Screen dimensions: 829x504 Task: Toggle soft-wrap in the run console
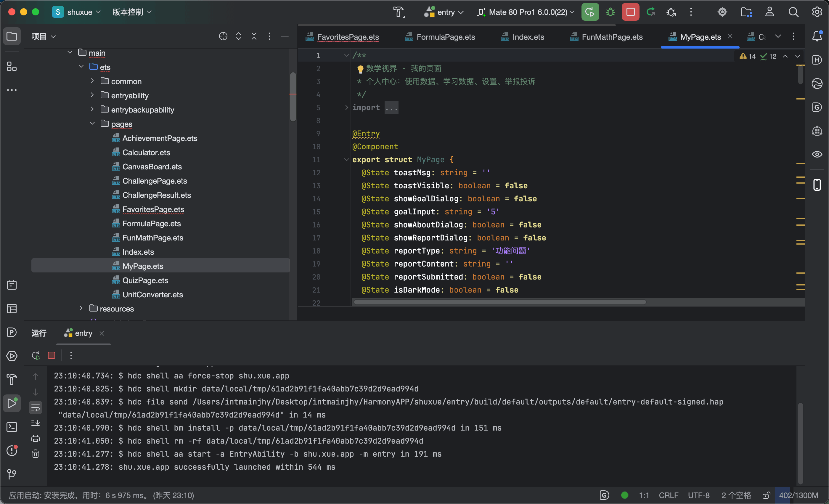[x=35, y=408]
